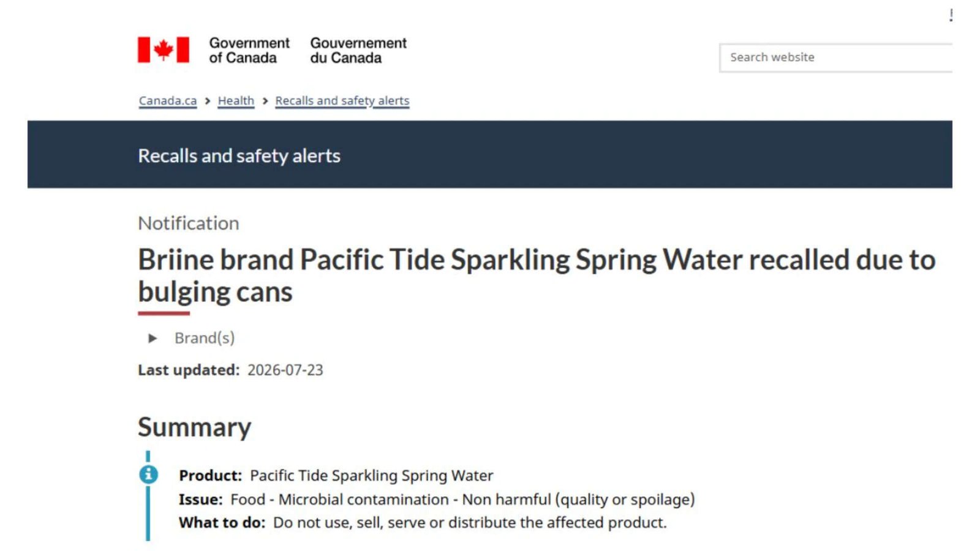Click the chevron after Health breadcrumb
The width and height of the screenshot is (980, 551).
[265, 101]
